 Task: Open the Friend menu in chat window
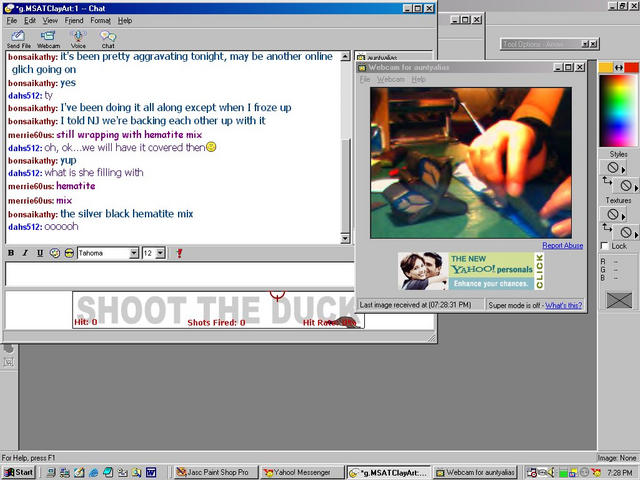pyautogui.click(x=74, y=20)
